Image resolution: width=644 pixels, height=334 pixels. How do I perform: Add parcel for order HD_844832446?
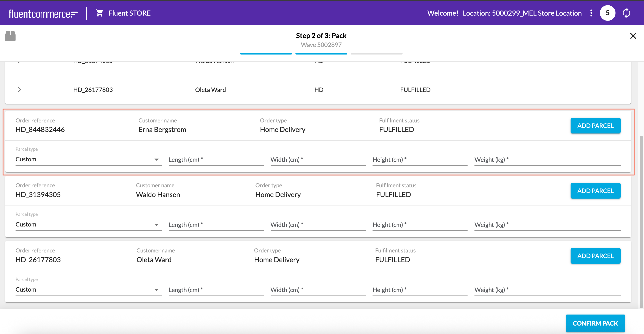[x=595, y=126]
